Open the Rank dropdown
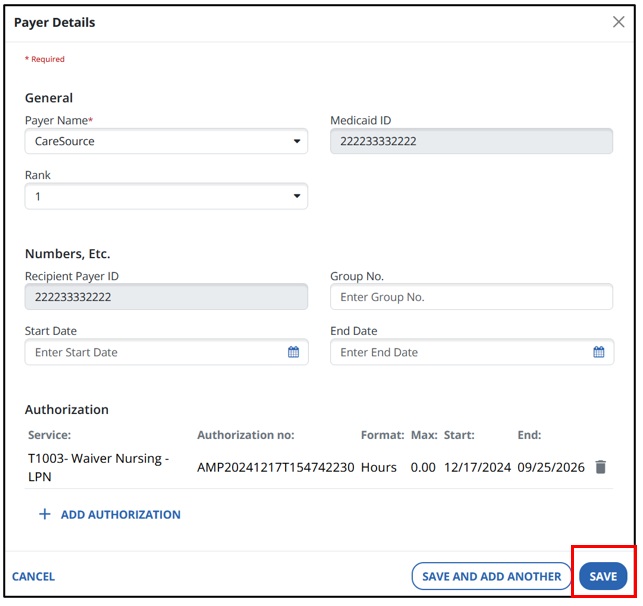 coord(166,197)
